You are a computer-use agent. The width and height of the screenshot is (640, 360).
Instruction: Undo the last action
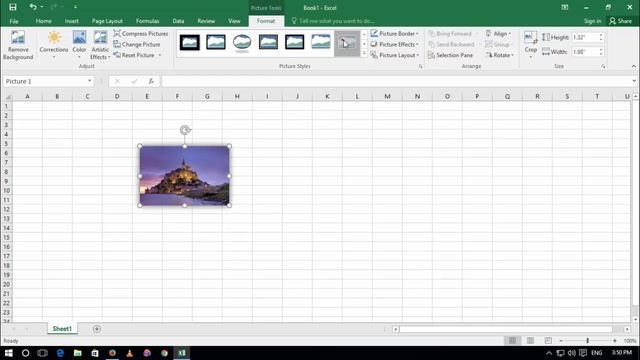point(33,7)
